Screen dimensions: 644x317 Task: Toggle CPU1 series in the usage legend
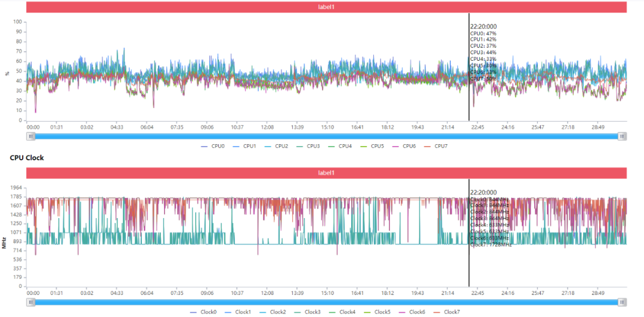pyautogui.click(x=244, y=146)
